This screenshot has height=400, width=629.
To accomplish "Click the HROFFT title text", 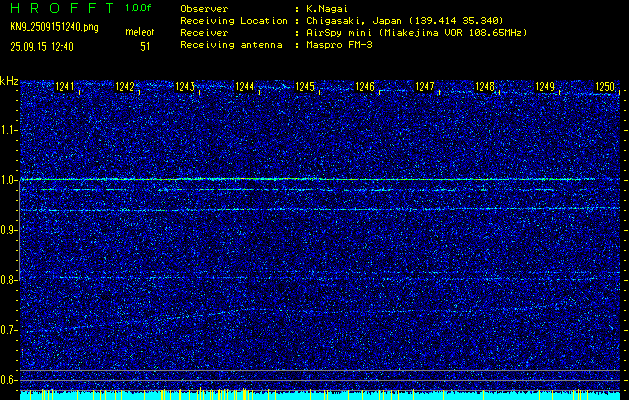I will 62,8.
